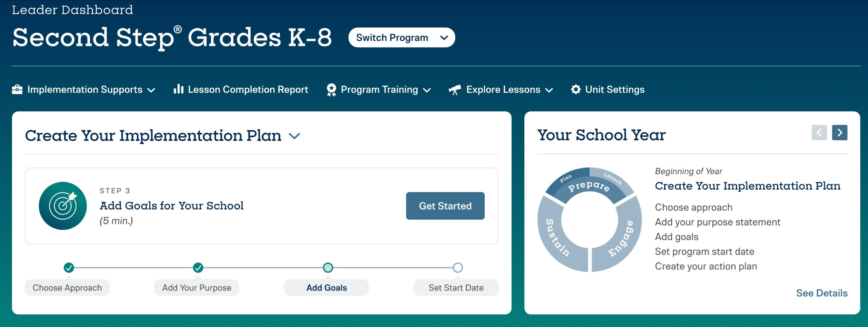
Task: Go to next School Year slide arrow
Action: tap(839, 132)
